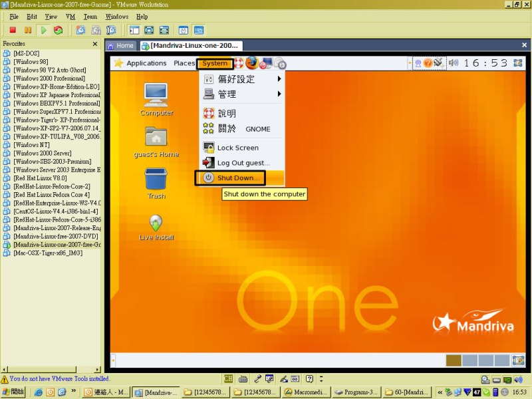The height and width of the screenshot is (399, 532).
Task: Click Shut Down... in System menu
Action: pos(242,178)
